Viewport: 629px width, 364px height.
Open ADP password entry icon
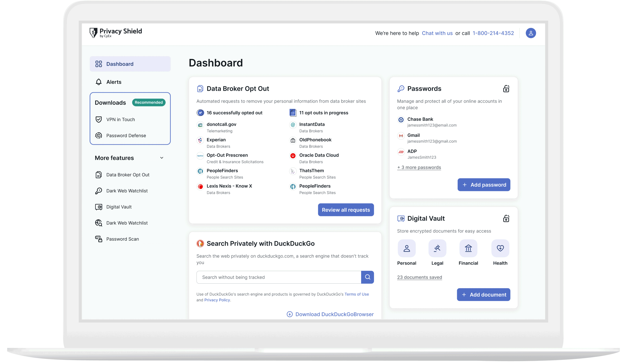pyautogui.click(x=401, y=152)
